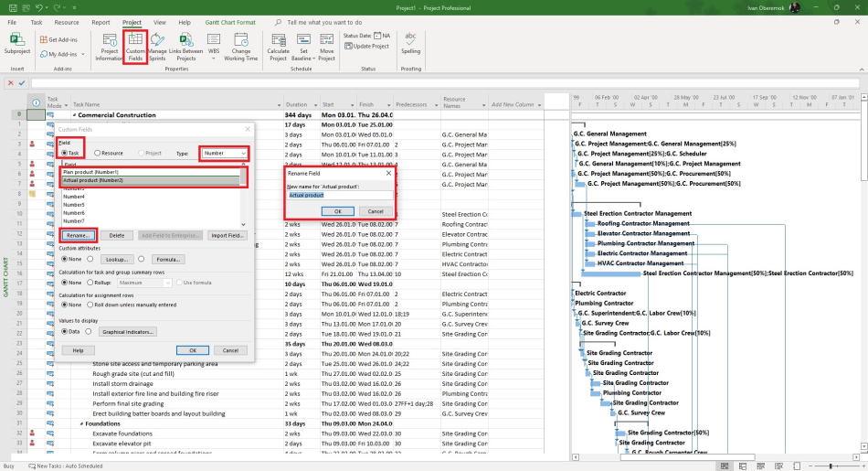Click the Formula... button
Image resolution: width=868 pixels, height=471 pixels.
168,260
